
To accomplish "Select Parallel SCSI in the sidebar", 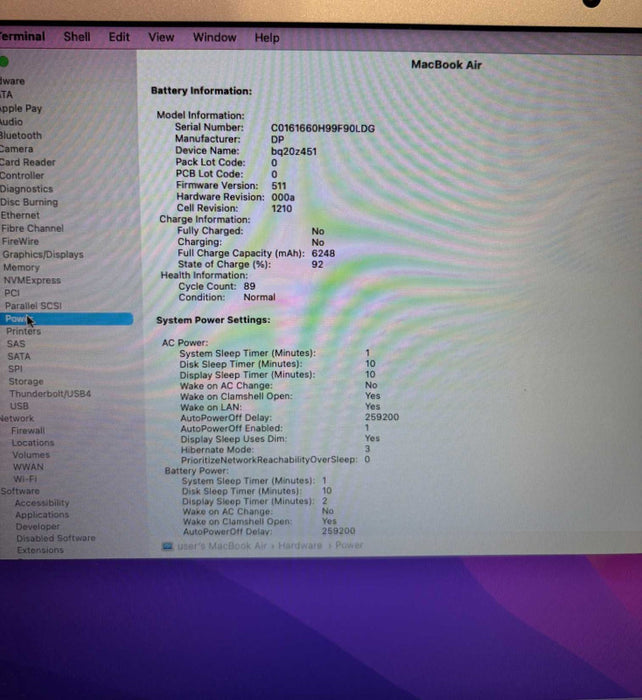I will click(33, 306).
